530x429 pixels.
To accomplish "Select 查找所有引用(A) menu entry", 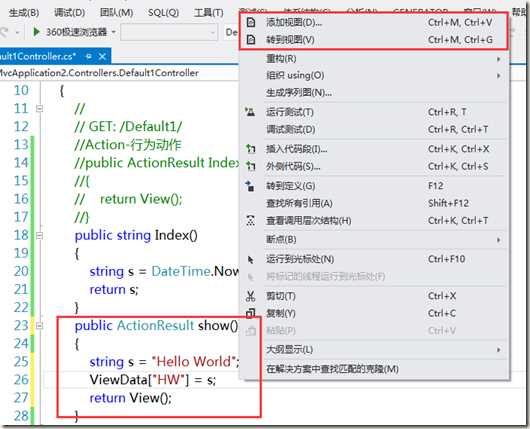I will point(374,203).
